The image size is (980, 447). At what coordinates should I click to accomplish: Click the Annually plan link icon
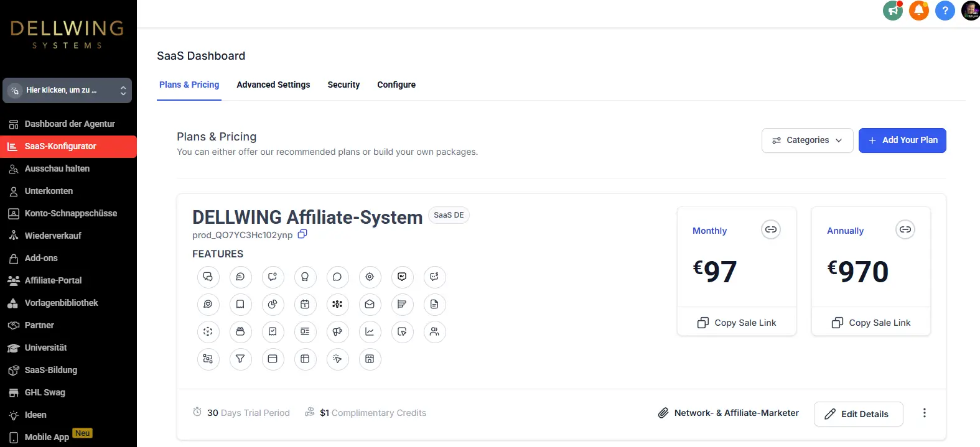[x=905, y=229]
